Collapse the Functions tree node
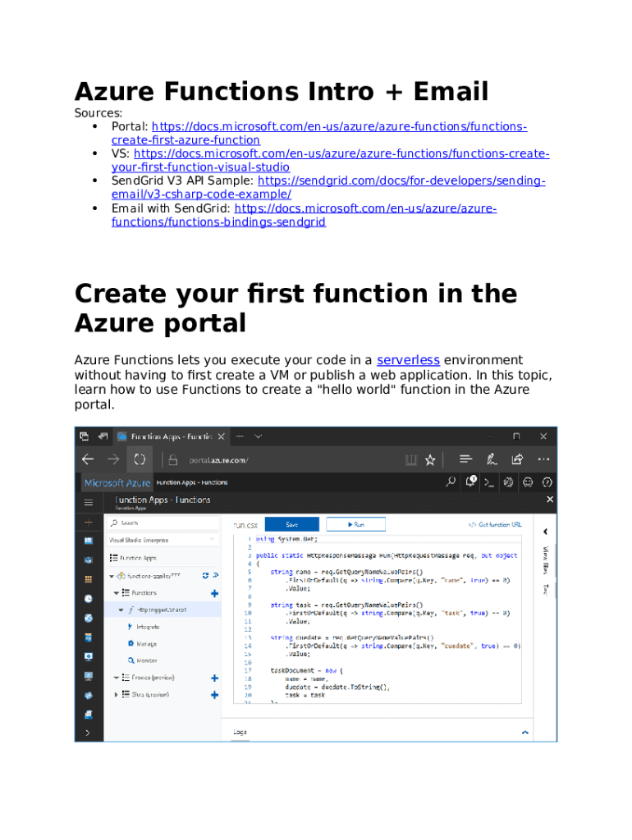 coord(116,592)
